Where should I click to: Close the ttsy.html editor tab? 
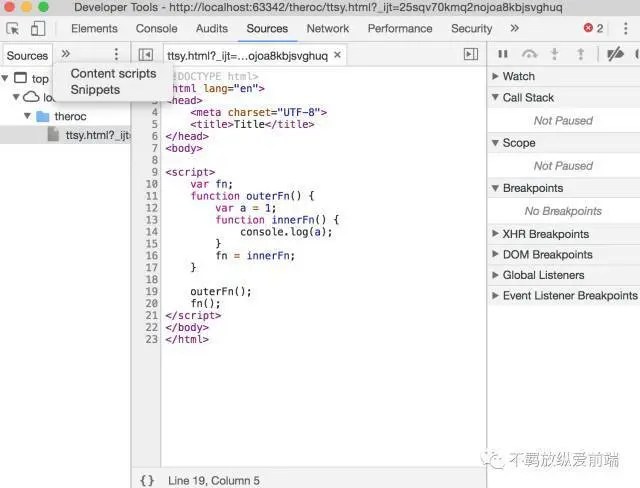click(338, 54)
